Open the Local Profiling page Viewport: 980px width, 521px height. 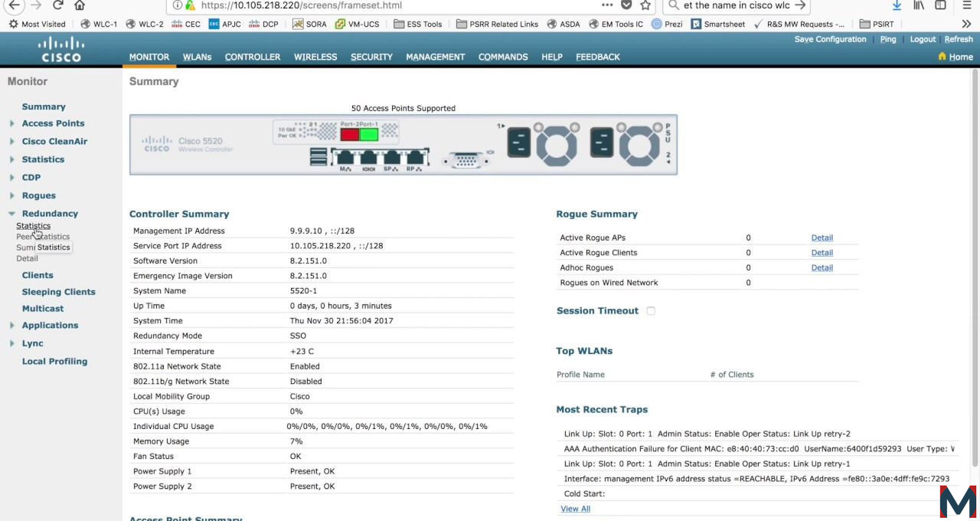pos(54,362)
